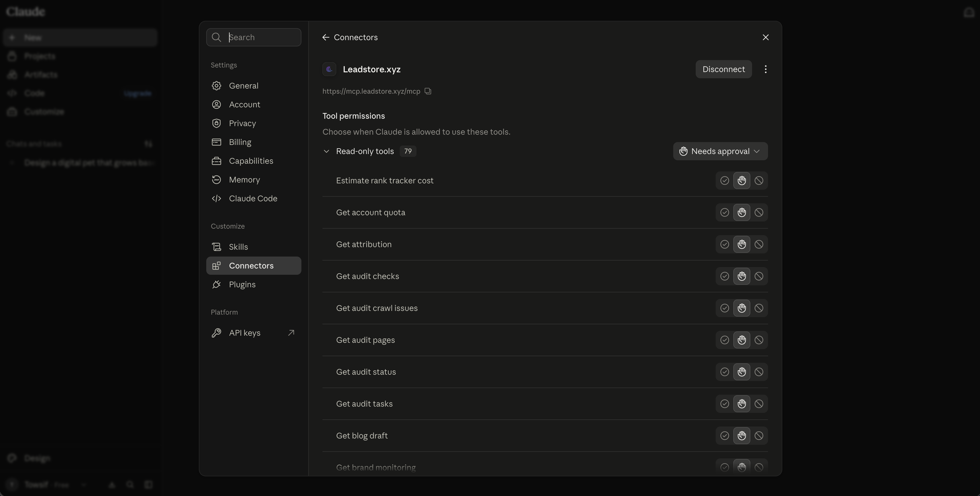The height and width of the screenshot is (496, 980).
Task: Open the Leadstore.xyz more options menu
Action: click(765, 69)
